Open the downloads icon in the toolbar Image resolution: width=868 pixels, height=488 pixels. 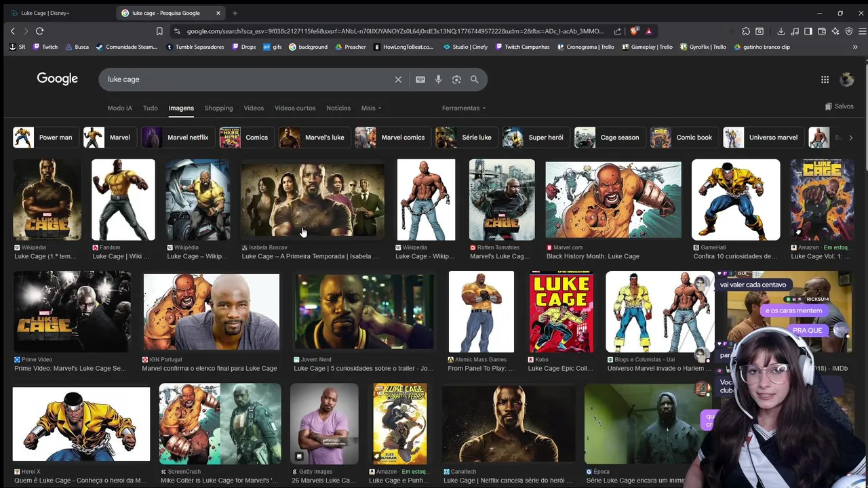coord(781,31)
